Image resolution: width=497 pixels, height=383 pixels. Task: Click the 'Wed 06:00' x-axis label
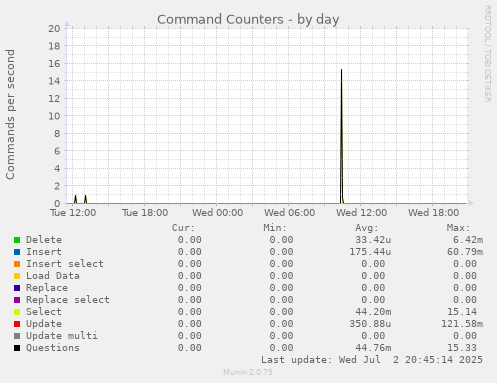pos(289,213)
